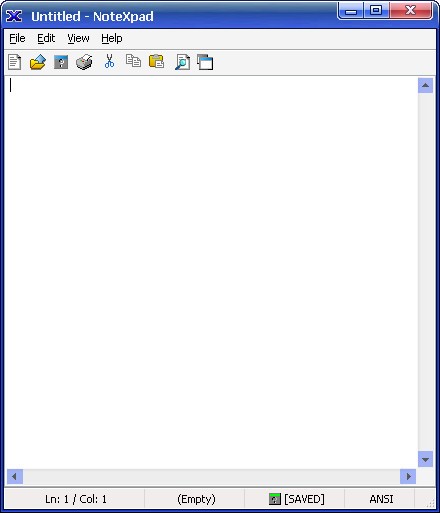This screenshot has width=440, height=513.
Task: Click the Save disk toolbar icon
Action: [61, 62]
